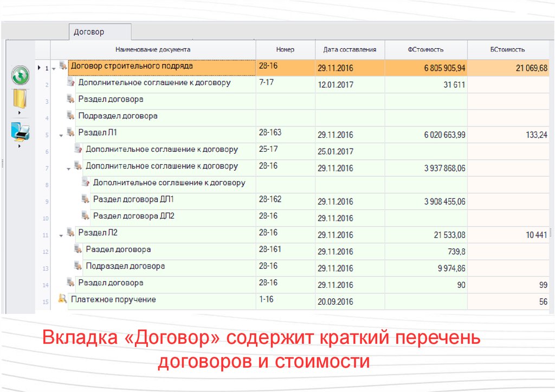Click icon of Подраздел договора in row 13
555x392 pixels.
pyautogui.click(x=78, y=266)
